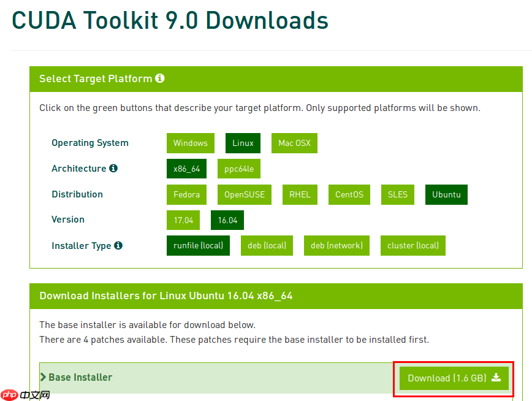Click the php Chinese site logo

[x=25, y=395]
